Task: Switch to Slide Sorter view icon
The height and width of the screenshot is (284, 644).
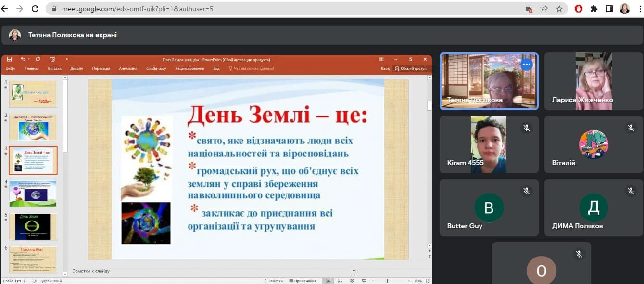Action: 340,281
